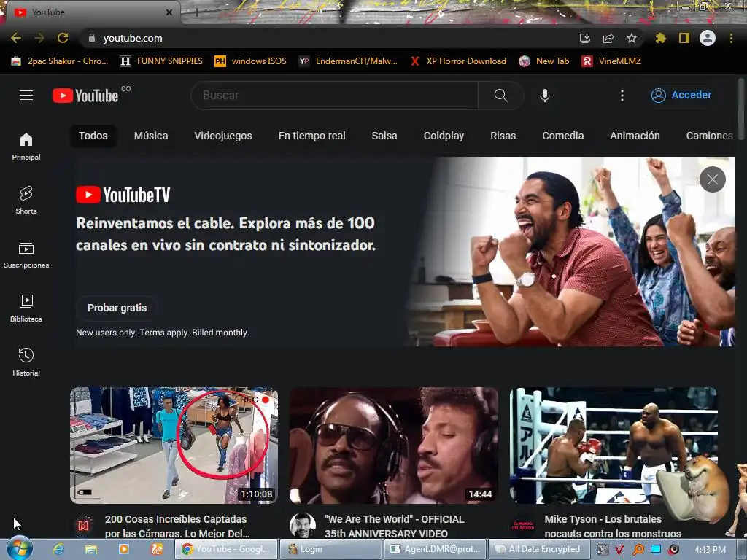The image size is (747, 560).
Task: Select the En tiempo real chip
Action: point(311,136)
